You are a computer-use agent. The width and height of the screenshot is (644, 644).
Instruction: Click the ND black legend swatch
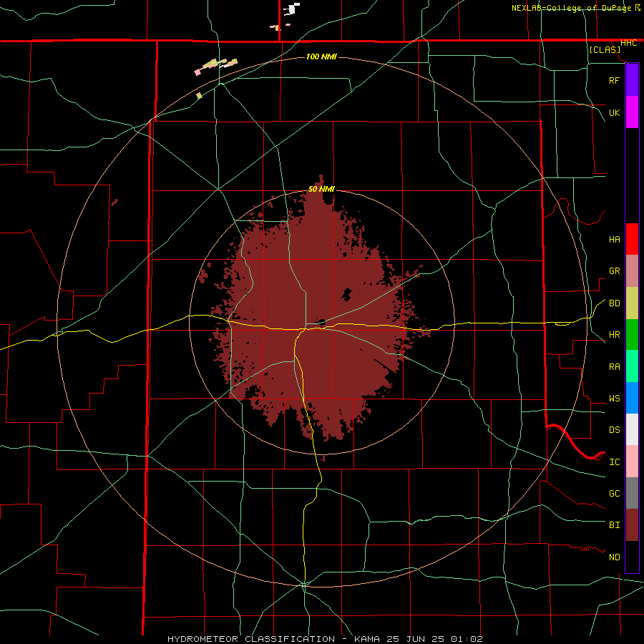tap(632, 557)
